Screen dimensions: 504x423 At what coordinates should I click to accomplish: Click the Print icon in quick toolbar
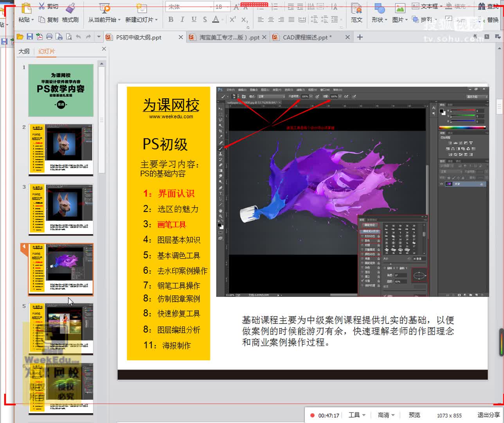point(49,37)
